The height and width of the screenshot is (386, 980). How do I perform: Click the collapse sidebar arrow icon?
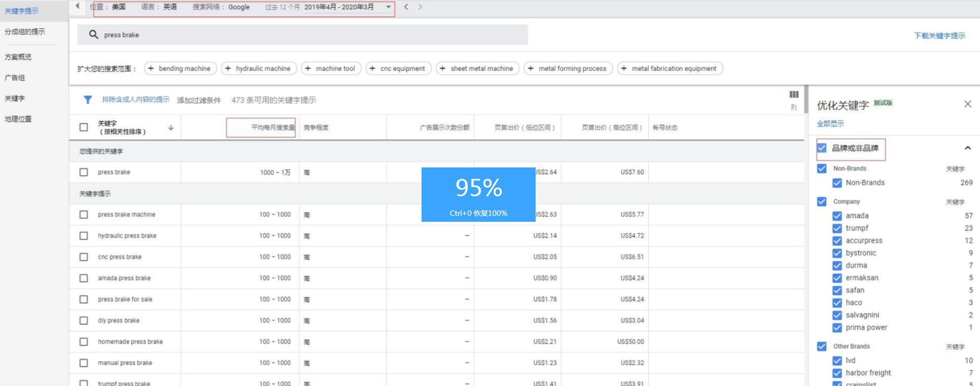[77, 6]
